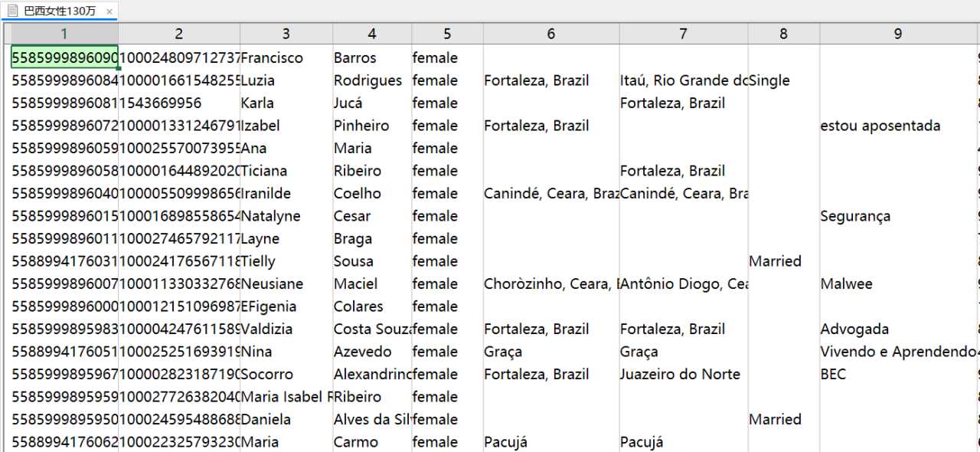Select column 1 header
Image resolution: width=980 pixels, height=452 pixels.
[64, 34]
